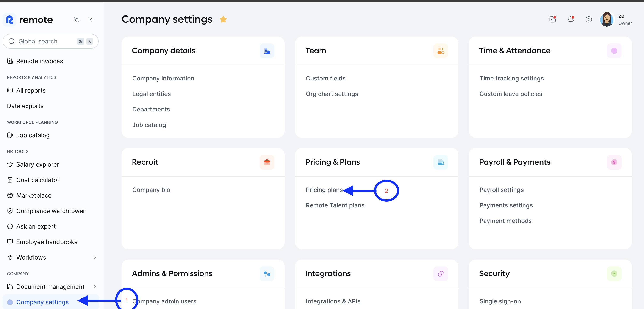644x309 pixels.
Task: Open Payments settings link
Action: 506,205
